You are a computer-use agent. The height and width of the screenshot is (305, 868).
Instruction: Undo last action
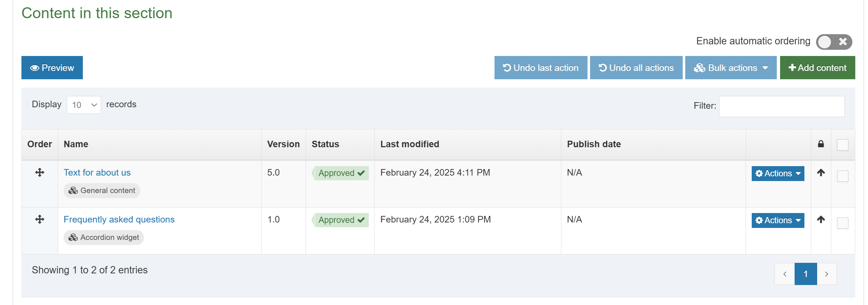541,68
